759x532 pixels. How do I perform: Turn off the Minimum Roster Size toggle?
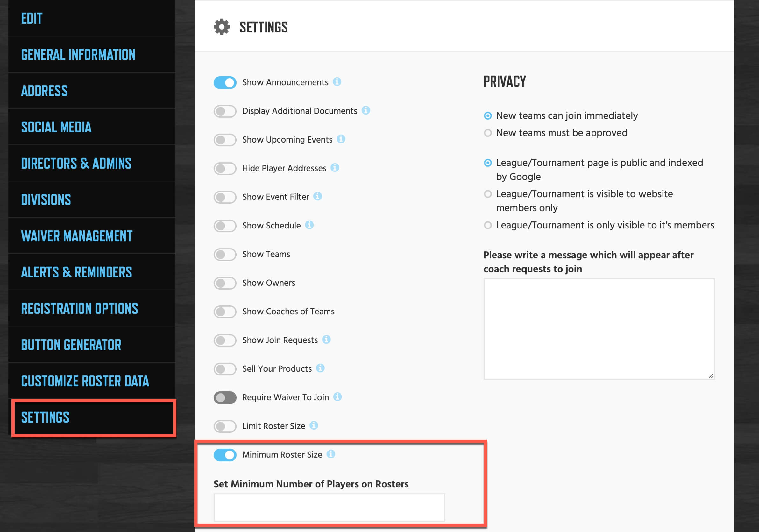225,455
